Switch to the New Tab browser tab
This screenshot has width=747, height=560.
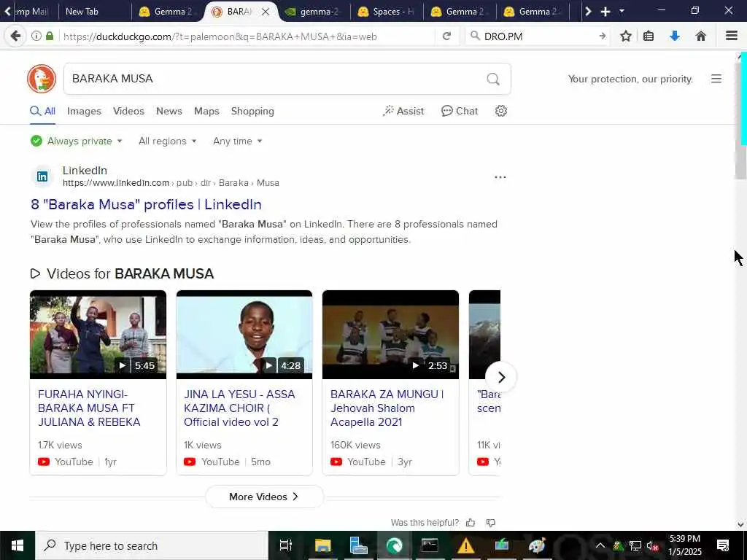pos(94,12)
